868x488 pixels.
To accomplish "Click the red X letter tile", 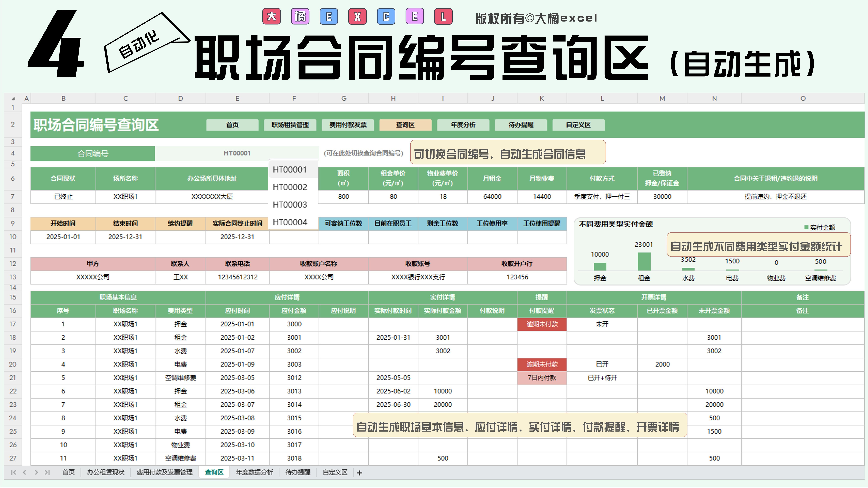I will click(x=358, y=16).
